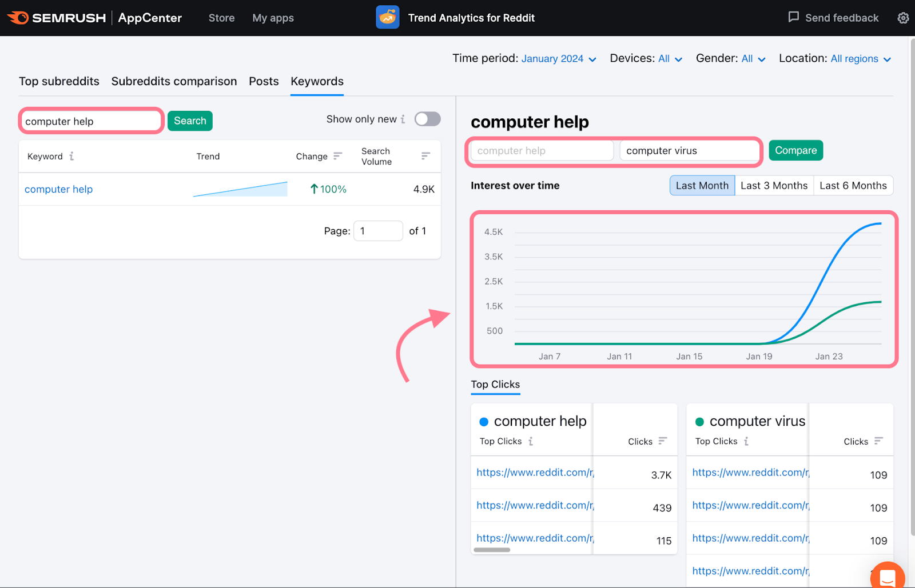Sort Clicks column in computer virus table
915x588 pixels.
pos(878,441)
